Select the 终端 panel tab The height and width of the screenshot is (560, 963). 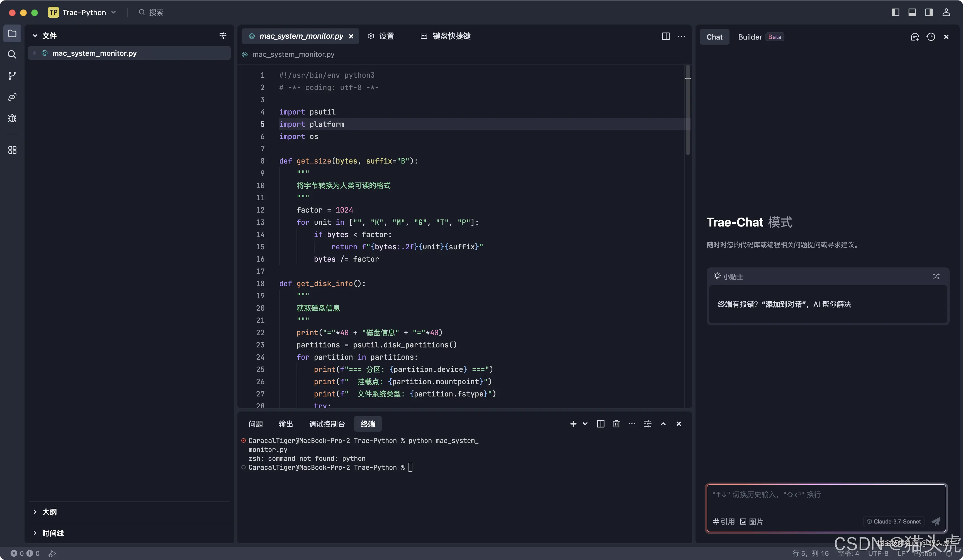pos(368,424)
